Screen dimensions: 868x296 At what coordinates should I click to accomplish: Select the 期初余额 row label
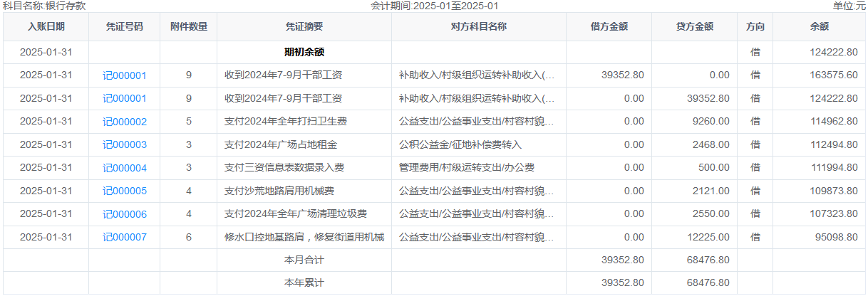(x=304, y=52)
